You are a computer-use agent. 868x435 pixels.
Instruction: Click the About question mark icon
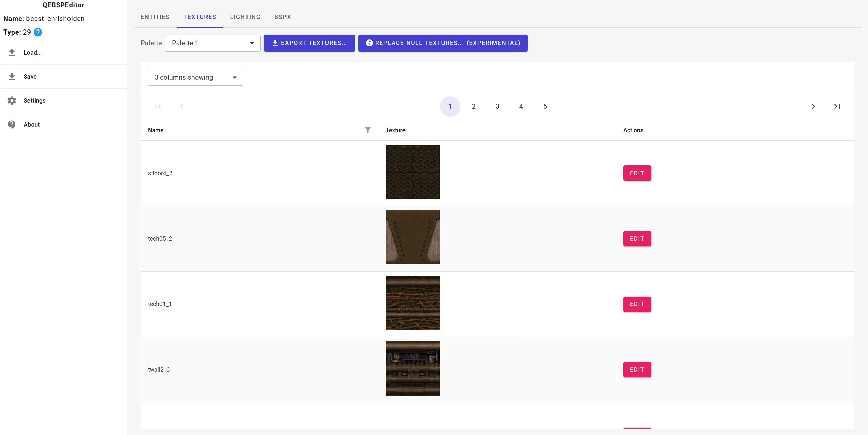click(x=12, y=124)
